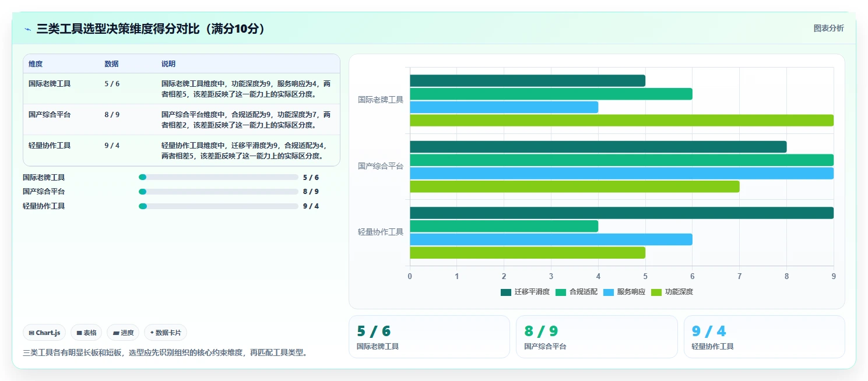Toggle 服务响应 legend swatch

tap(608, 292)
